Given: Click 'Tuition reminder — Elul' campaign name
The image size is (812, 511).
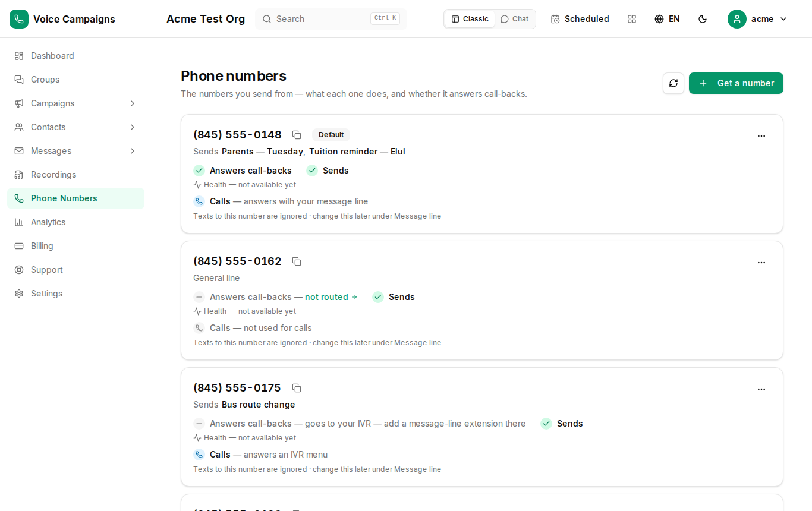Looking at the screenshot, I should (x=357, y=152).
